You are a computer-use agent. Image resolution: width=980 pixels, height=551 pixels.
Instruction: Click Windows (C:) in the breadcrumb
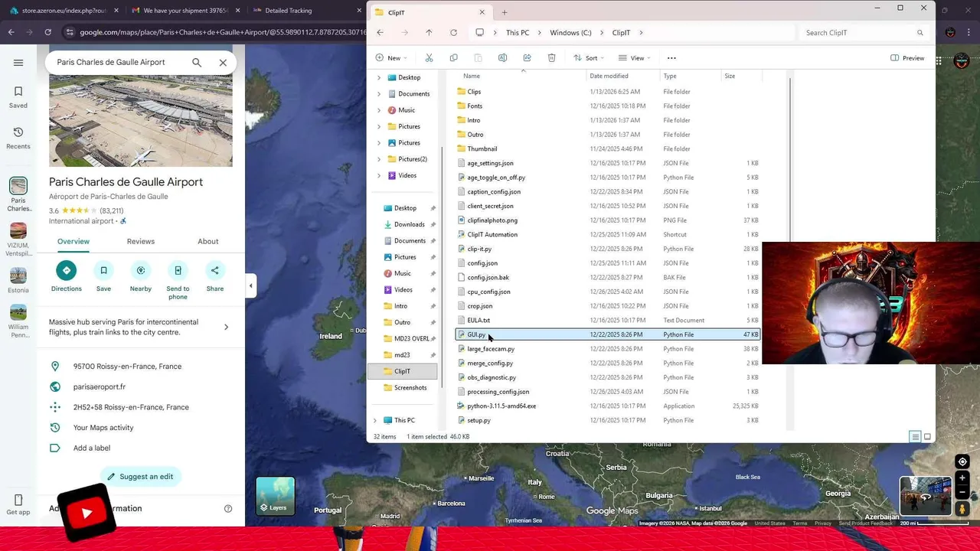coord(570,33)
